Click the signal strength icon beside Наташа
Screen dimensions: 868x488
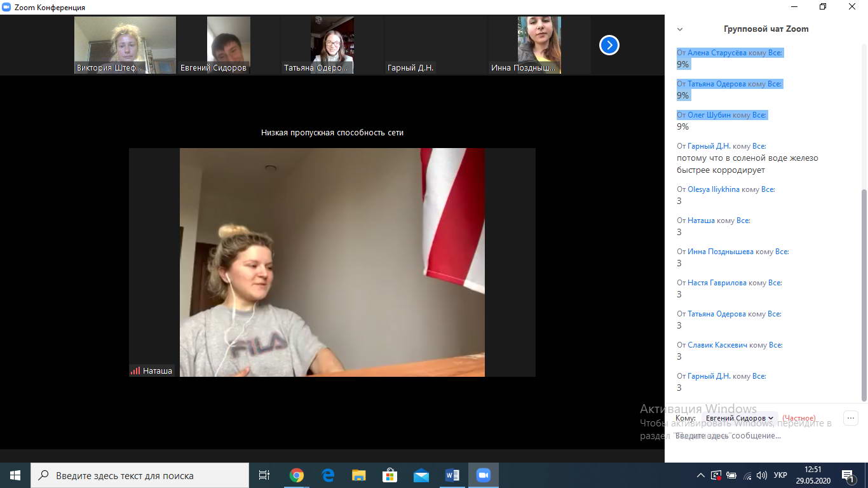(x=135, y=370)
